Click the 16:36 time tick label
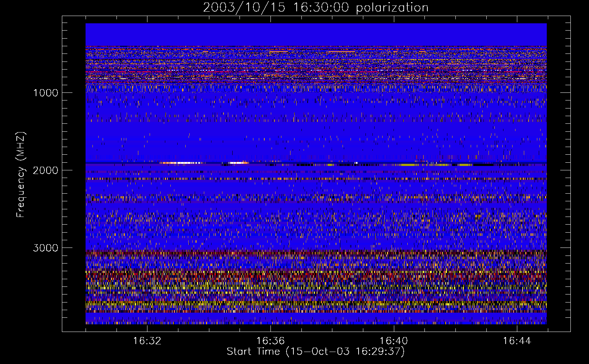The height and width of the screenshot is (364, 589). click(270, 341)
